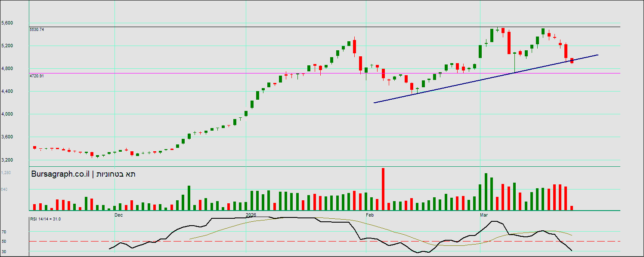This screenshot has width=644, height=257.
Task: Select the 4,400 price axis label
Action: 7,92
